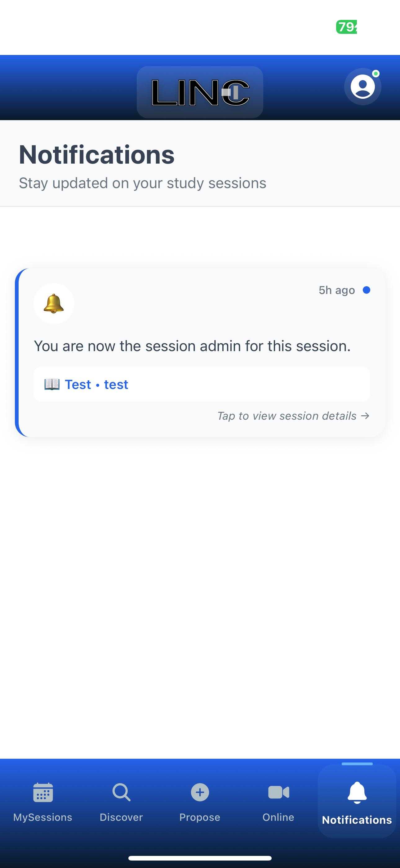This screenshot has height=868, width=400.
Task: Open MySessions calendar icon
Action: [x=43, y=792]
